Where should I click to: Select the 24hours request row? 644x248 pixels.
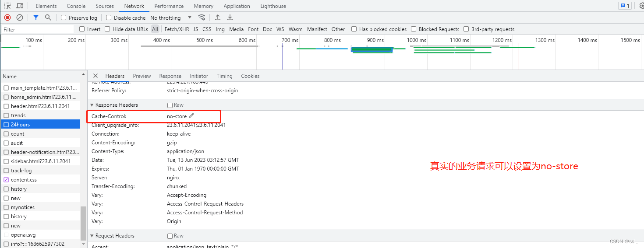click(x=40, y=125)
